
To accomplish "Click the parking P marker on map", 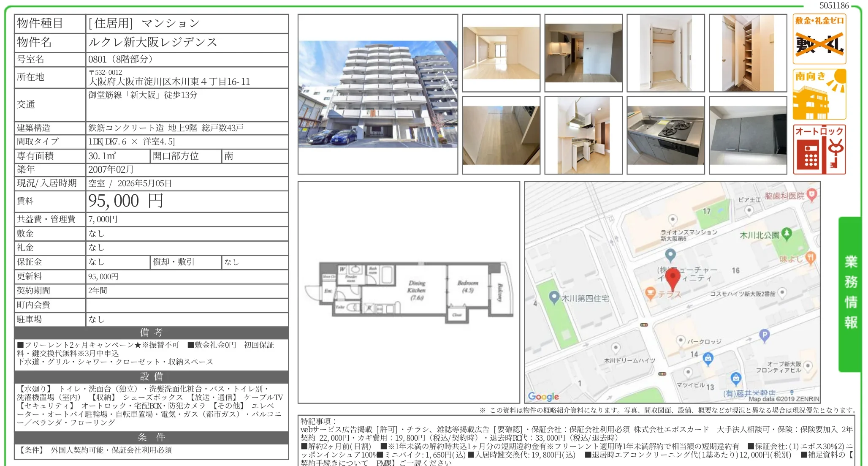I will (764, 335).
